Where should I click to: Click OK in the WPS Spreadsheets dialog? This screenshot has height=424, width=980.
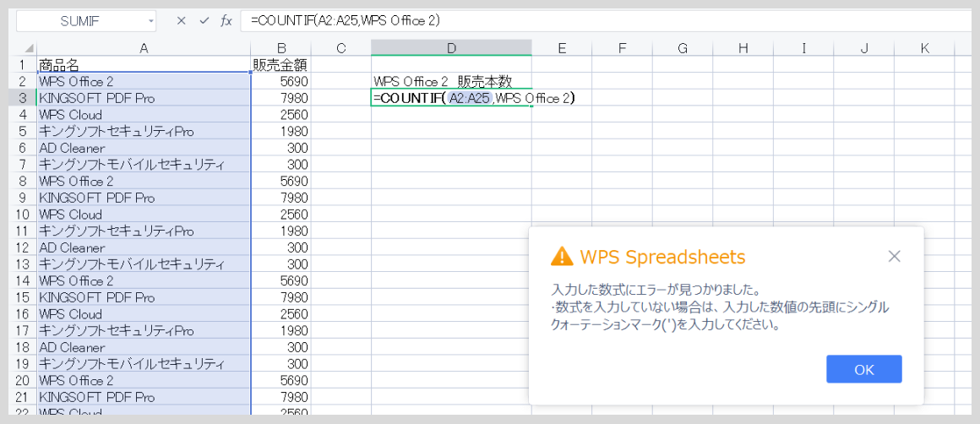point(863,369)
